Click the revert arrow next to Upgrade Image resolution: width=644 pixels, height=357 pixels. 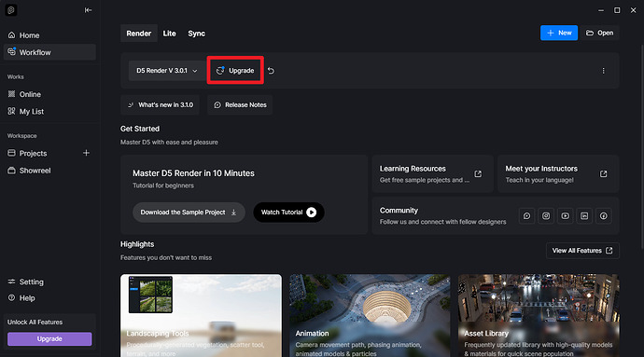coord(271,71)
